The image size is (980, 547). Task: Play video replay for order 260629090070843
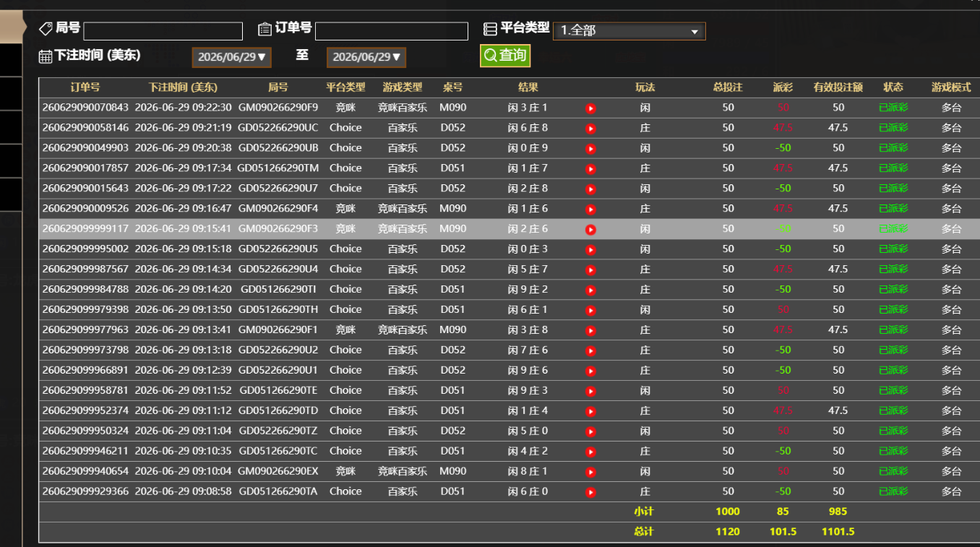pos(590,108)
